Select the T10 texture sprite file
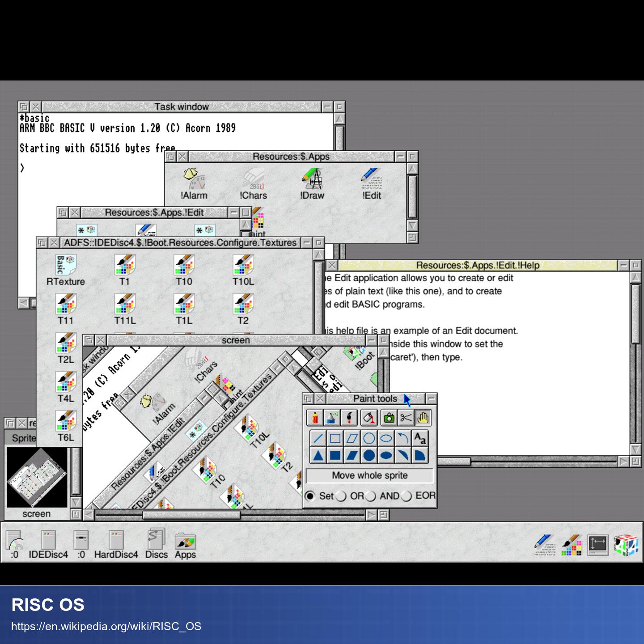This screenshot has height=644, width=644. [184, 270]
